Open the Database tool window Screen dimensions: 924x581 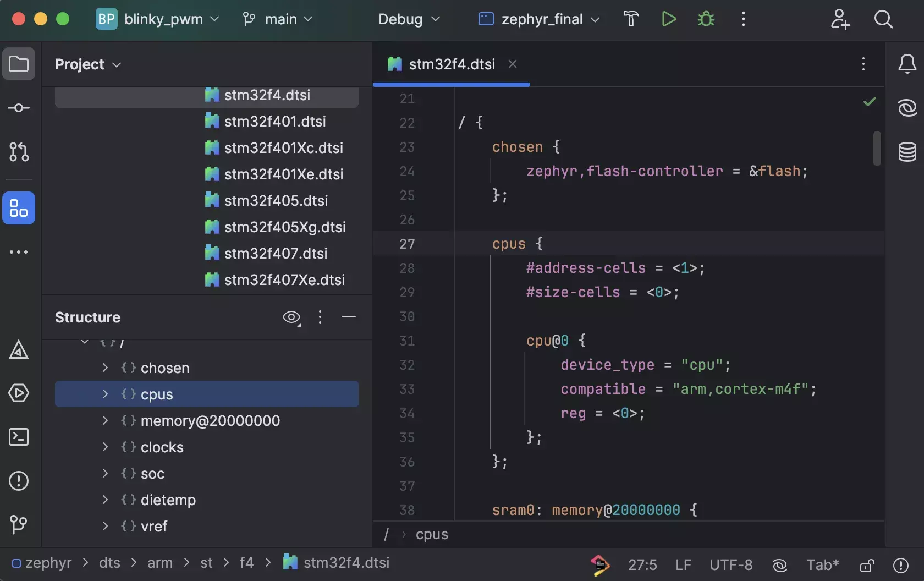coord(907,152)
